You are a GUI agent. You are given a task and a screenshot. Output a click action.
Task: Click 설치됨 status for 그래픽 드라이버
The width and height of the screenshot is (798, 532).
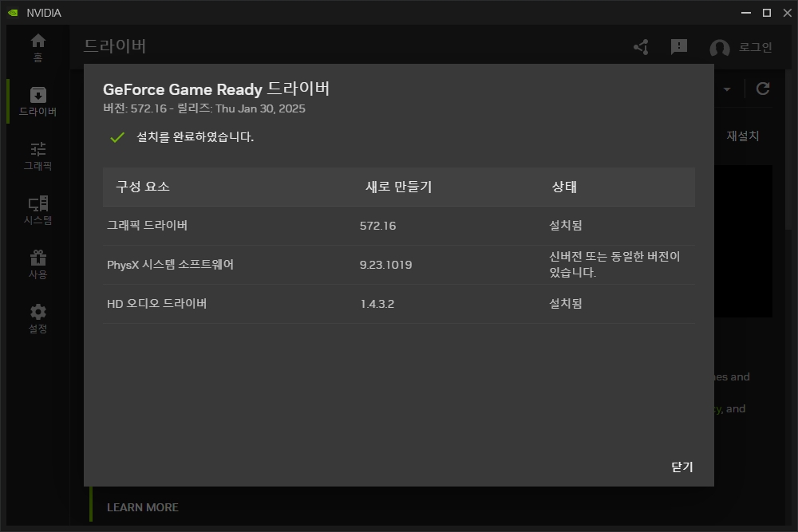click(x=566, y=225)
